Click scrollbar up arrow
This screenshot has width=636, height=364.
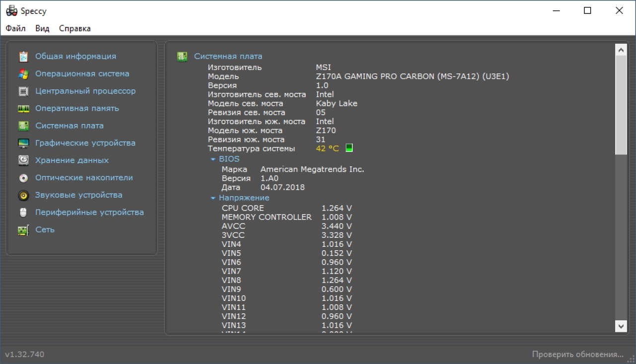(621, 50)
